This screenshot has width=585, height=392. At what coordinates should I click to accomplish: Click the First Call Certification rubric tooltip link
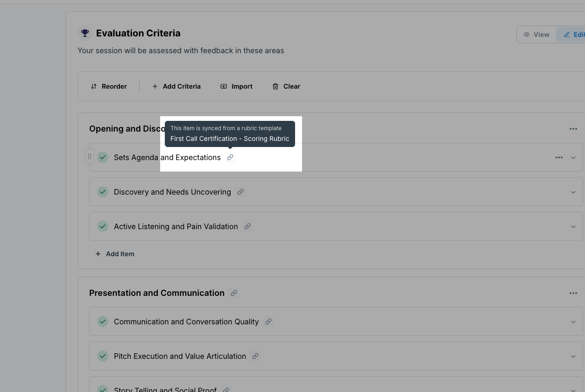point(230,138)
